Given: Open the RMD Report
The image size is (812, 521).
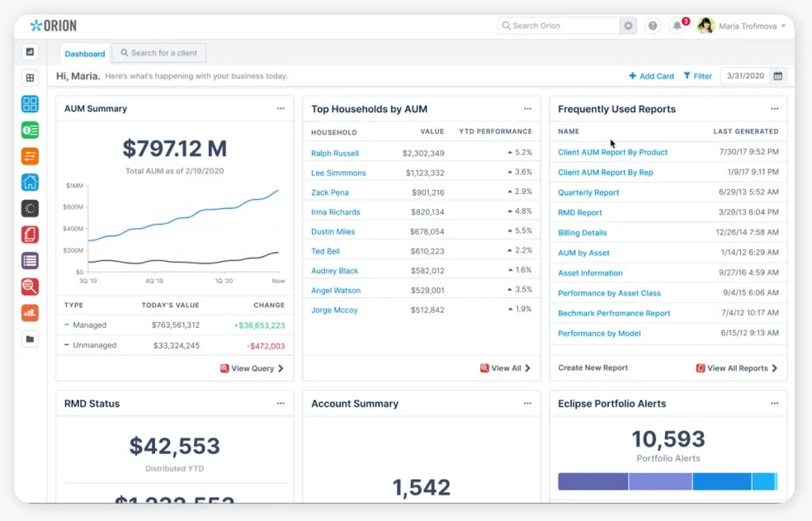Looking at the screenshot, I should 579,212.
